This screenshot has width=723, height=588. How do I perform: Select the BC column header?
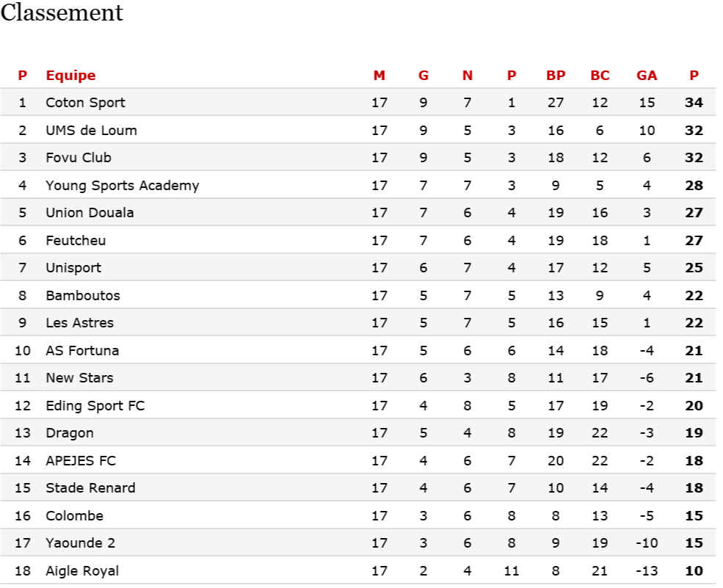click(x=600, y=75)
